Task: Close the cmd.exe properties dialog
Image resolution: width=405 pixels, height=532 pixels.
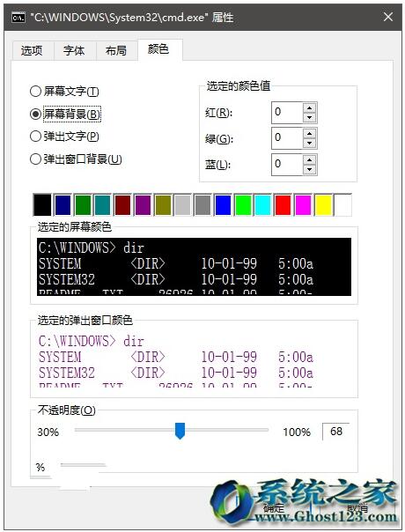Action: pos(388,17)
